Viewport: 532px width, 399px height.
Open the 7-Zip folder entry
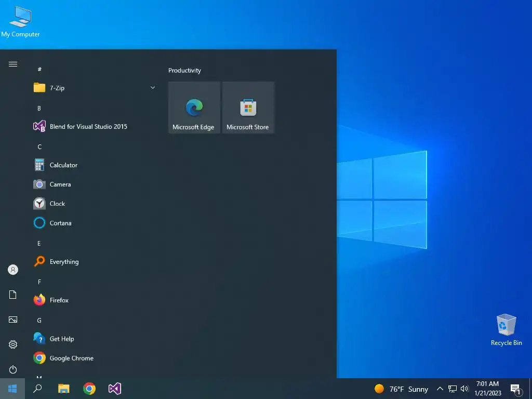click(x=94, y=88)
